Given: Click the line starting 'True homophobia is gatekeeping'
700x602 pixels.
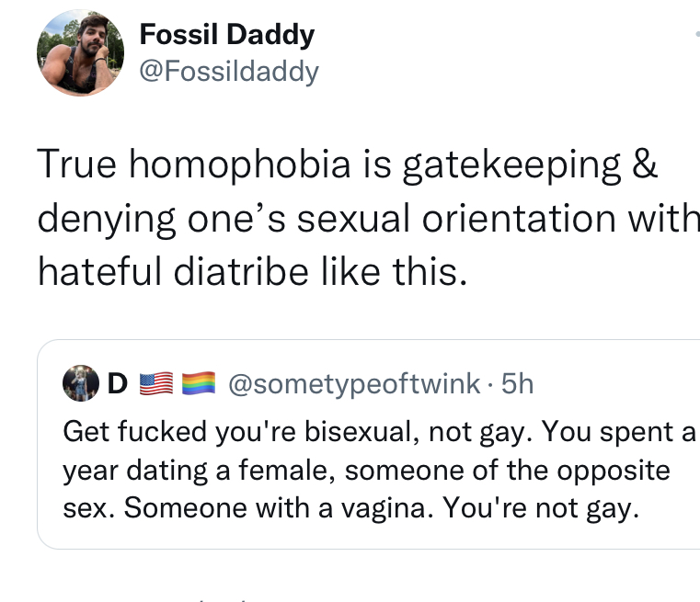Looking at the screenshot, I should pos(348,165).
